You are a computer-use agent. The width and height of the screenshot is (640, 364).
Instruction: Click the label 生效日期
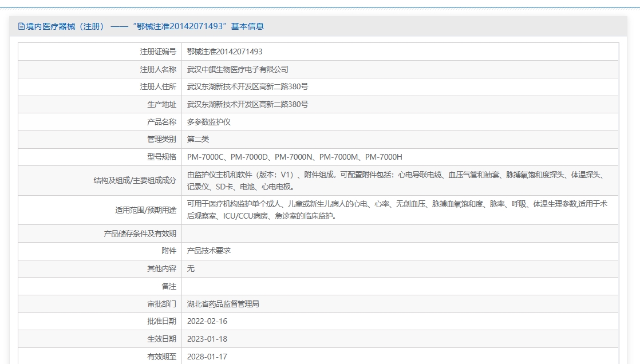click(x=161, y=339)
